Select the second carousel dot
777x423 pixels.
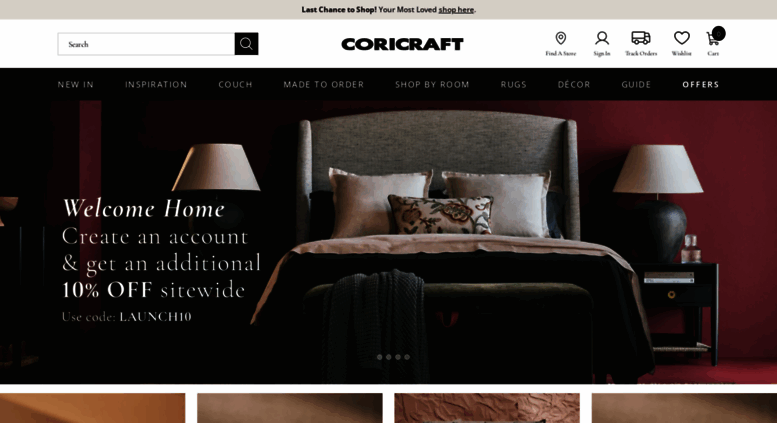click(x=388, y=357)
